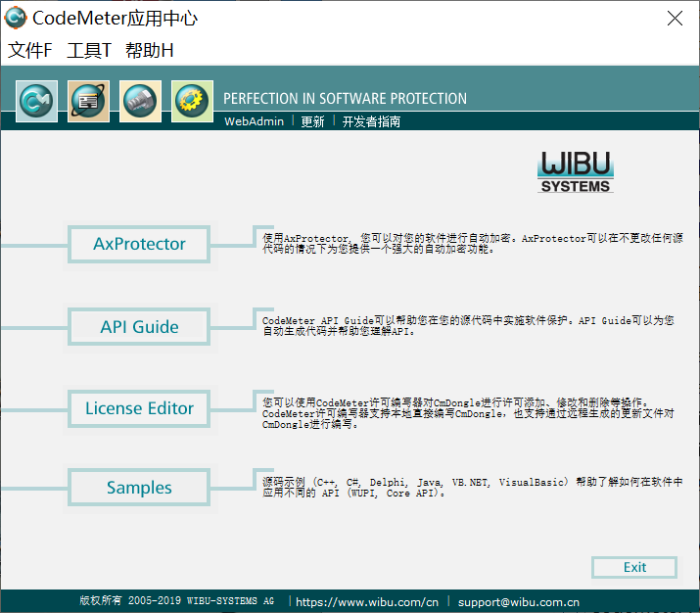Open the license card globe icon

(88, 101)
